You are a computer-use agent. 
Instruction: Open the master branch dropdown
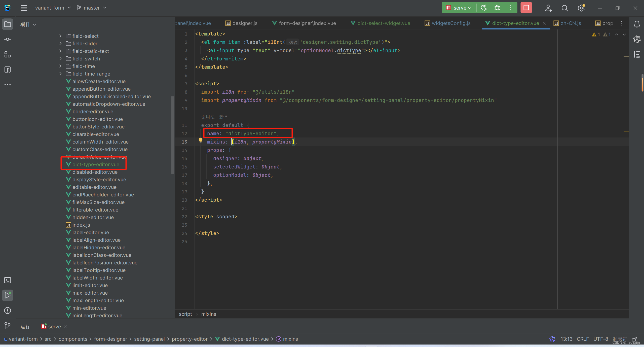click(92, 8)
